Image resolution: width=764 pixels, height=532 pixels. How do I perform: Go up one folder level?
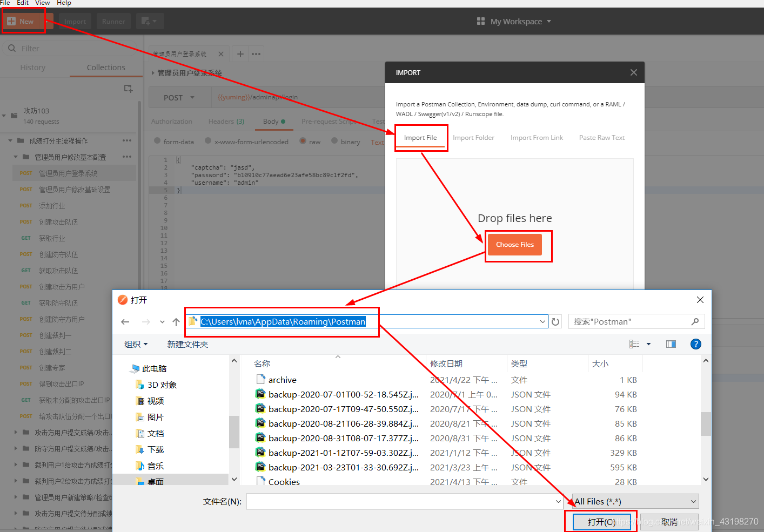[176, 322]
